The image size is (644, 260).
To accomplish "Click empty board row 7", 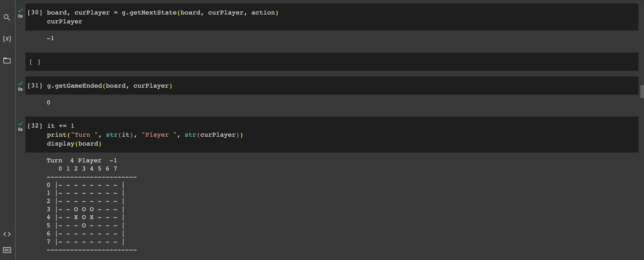I will [x=85, y=242].
